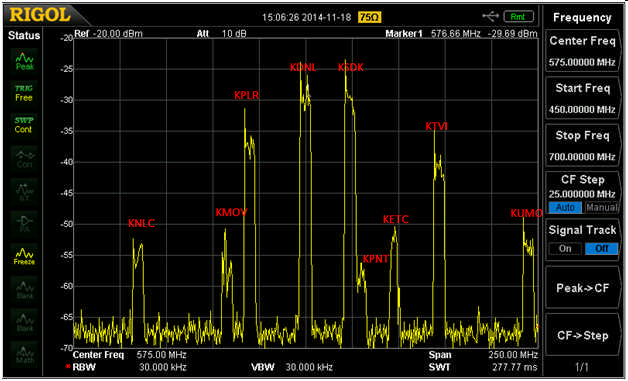
Task: Click the 75Ω impedance badge
Action: pyautogui.click(x=370, y=17)
